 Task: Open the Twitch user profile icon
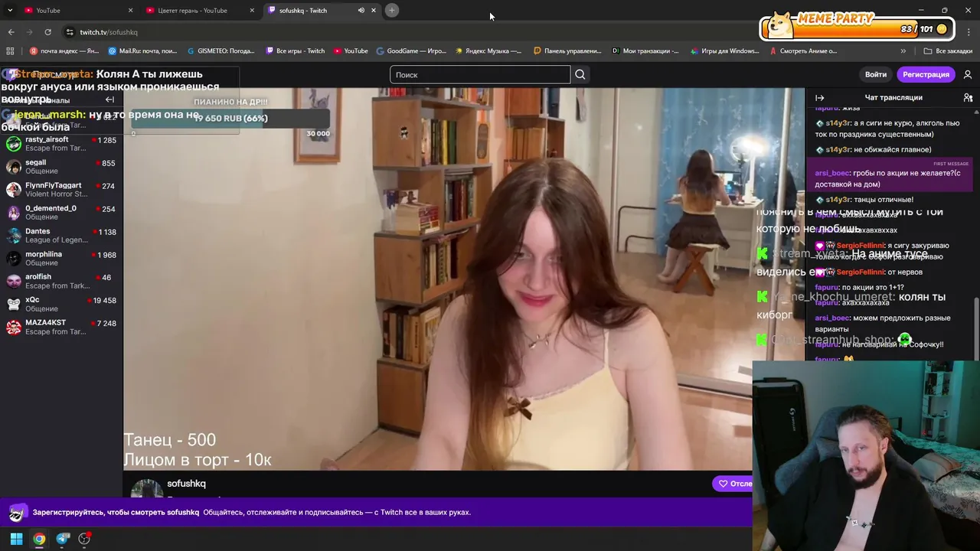click(968, 74)
